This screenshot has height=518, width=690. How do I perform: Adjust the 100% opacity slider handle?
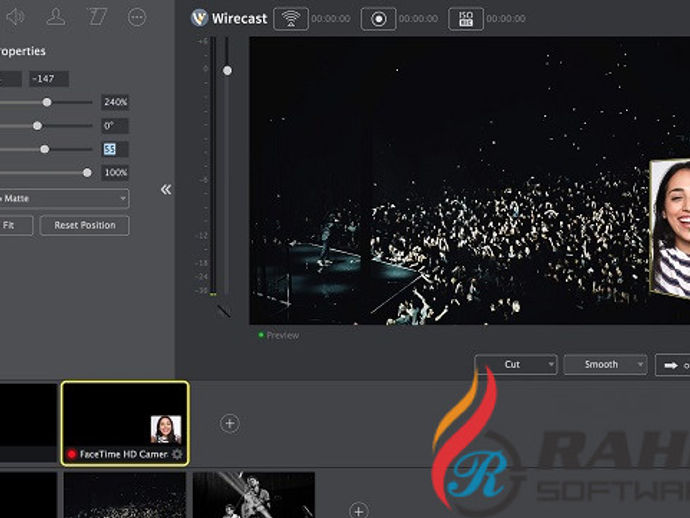pos(87,173)
